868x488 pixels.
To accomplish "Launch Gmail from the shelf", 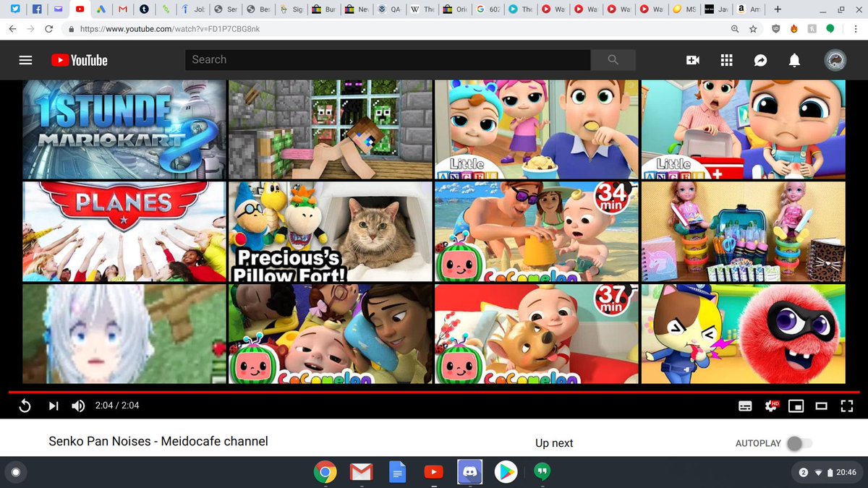I will click(361, 473).
